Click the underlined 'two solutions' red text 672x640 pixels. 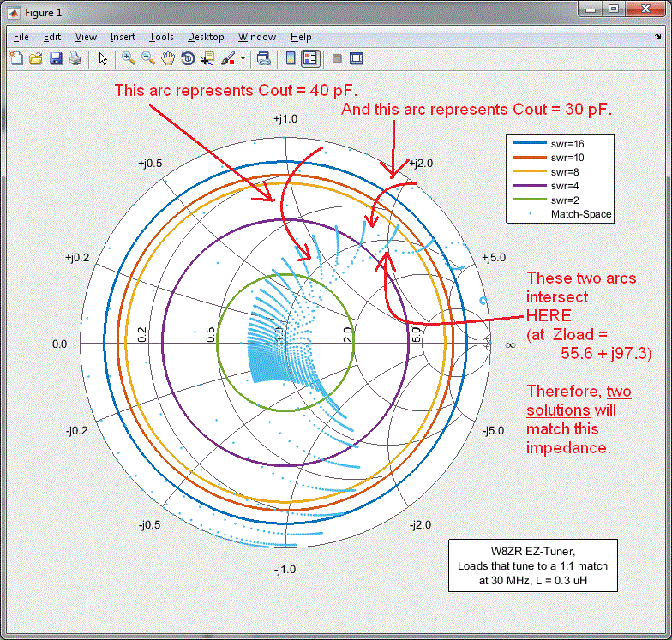click(579, 401)
